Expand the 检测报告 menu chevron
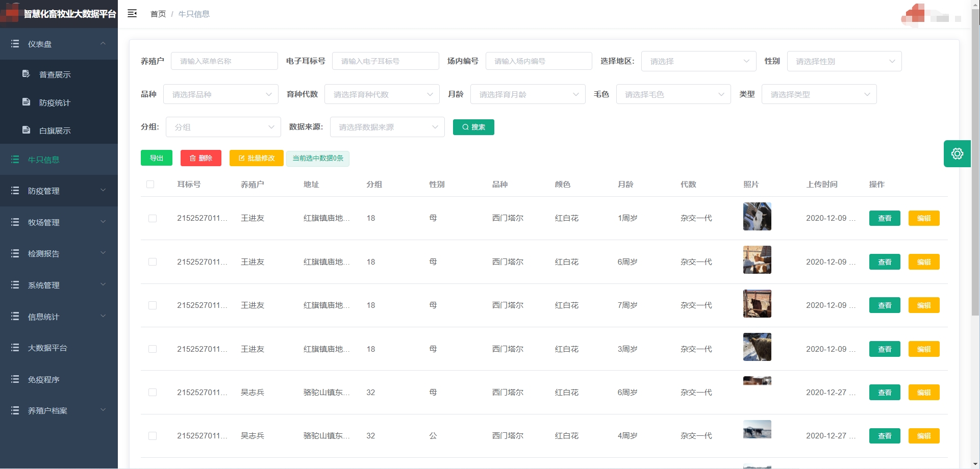 point(103,253)
